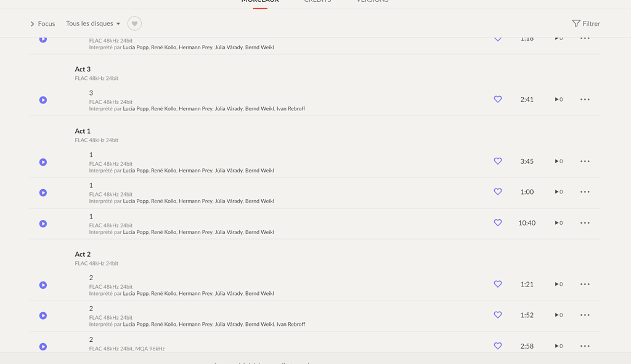Play the 2:58 MQA track
631x364 pixels.
pyautogui.click(x=43, y=346)
